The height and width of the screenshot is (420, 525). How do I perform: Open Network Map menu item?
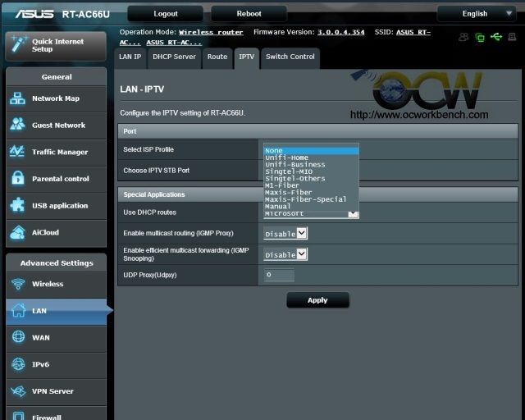tap(57, 98)
